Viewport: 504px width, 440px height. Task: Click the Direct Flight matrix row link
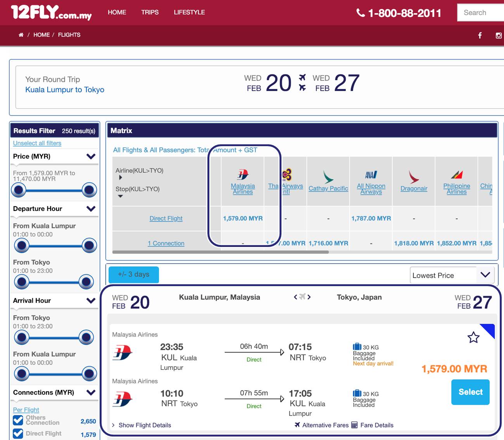tap(166, 219)
